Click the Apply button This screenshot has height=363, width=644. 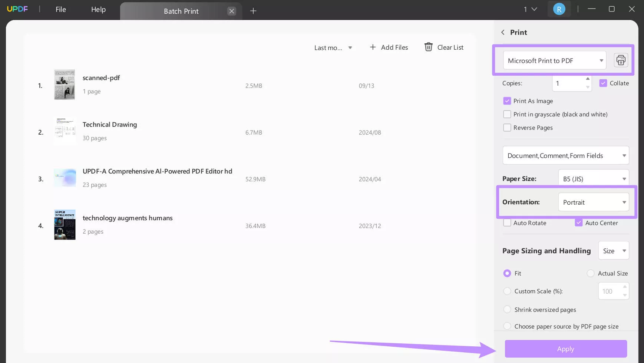(566, 349)
